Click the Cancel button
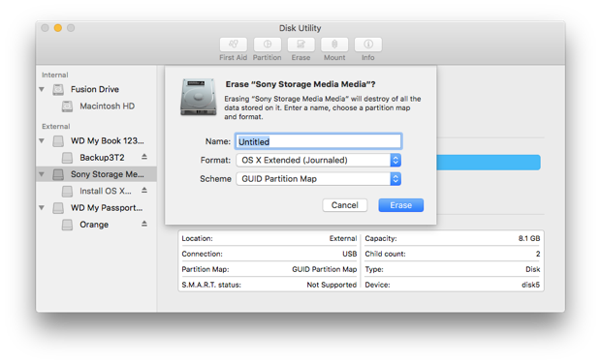 [344, 205]
